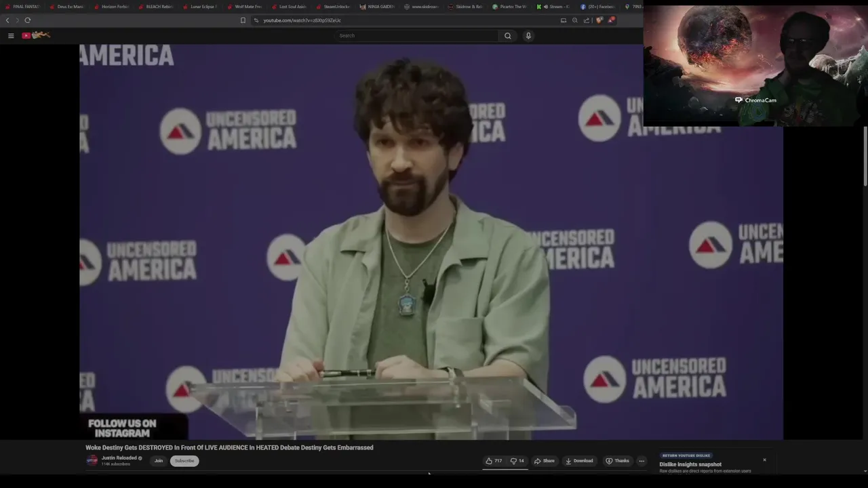868x488 pixels.
Task: Switch to the NINJA GAIDEN tab
Action: [378, 7]
